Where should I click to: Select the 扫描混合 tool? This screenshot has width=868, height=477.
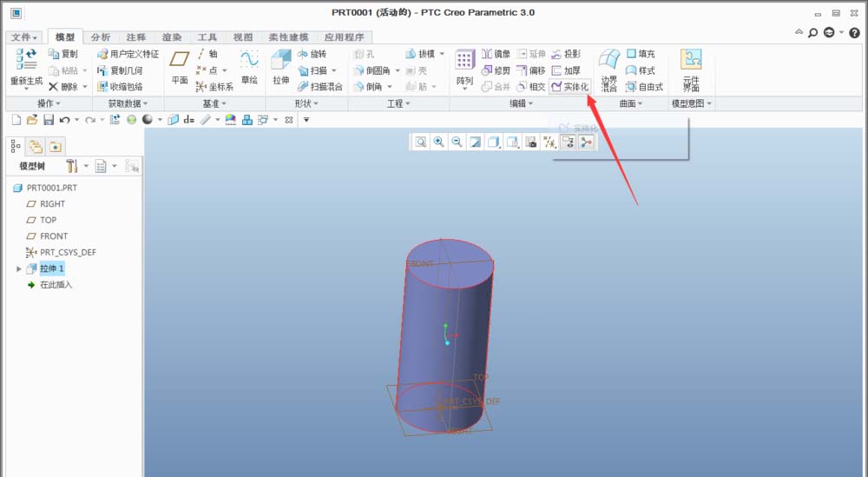point(320,86)
